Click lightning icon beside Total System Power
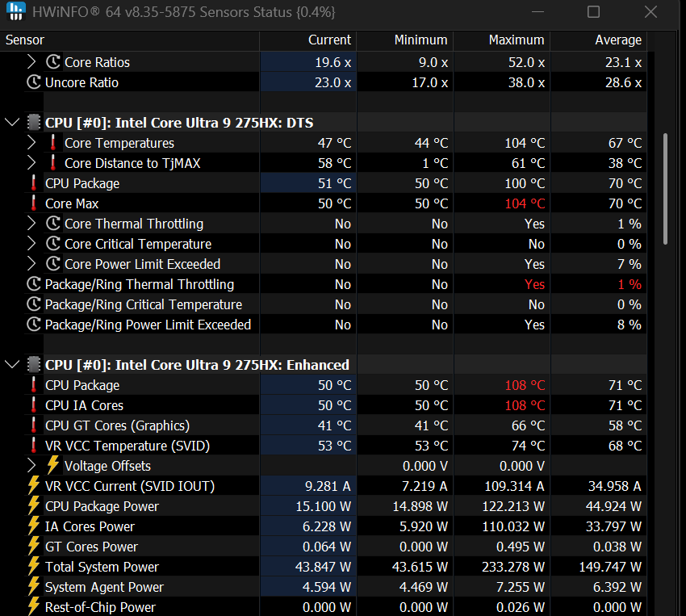 [34, 566]
